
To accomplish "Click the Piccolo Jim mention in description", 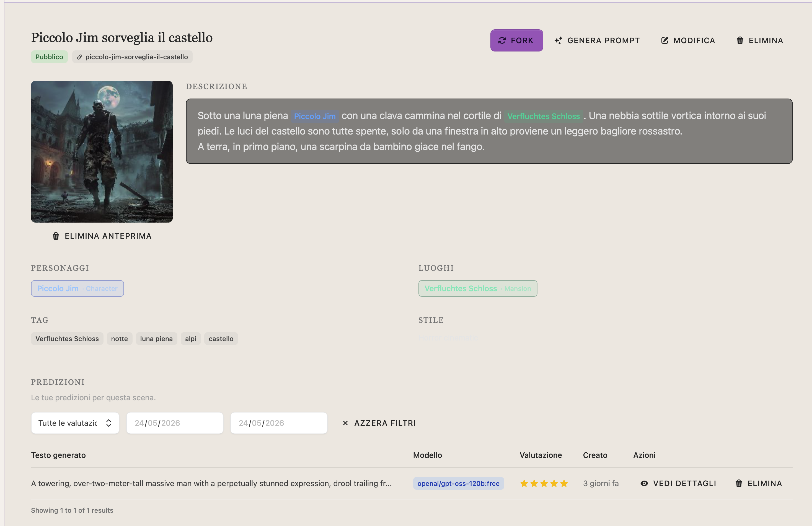I will pos(315,116).
